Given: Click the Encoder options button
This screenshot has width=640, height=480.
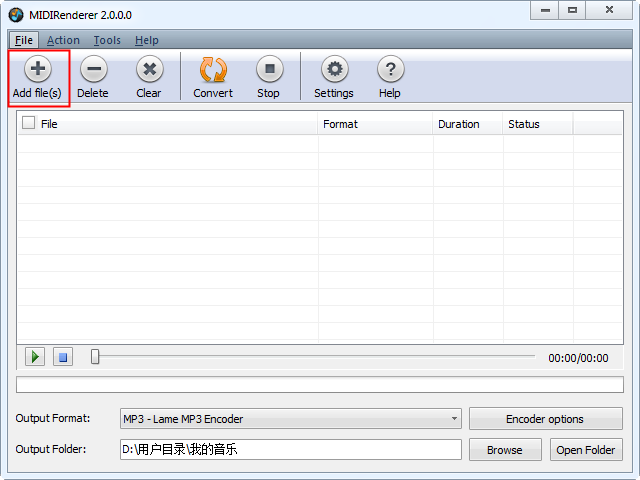Looking at the screenshot, I should [545, 419].
